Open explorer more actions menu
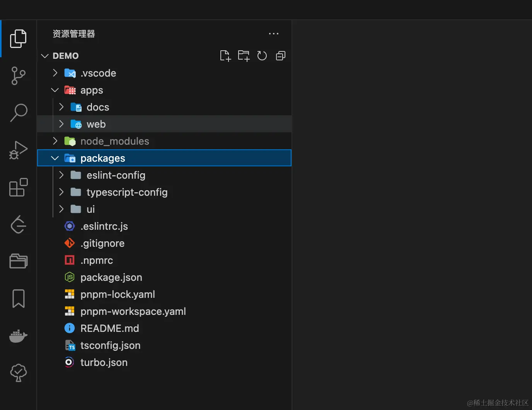This screenshot has width=532, height=410. tap(274, 34)
